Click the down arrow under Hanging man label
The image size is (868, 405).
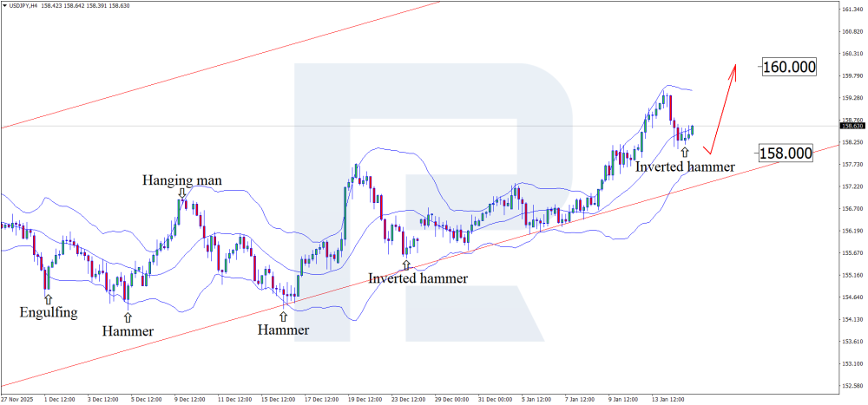coord(181,193)
